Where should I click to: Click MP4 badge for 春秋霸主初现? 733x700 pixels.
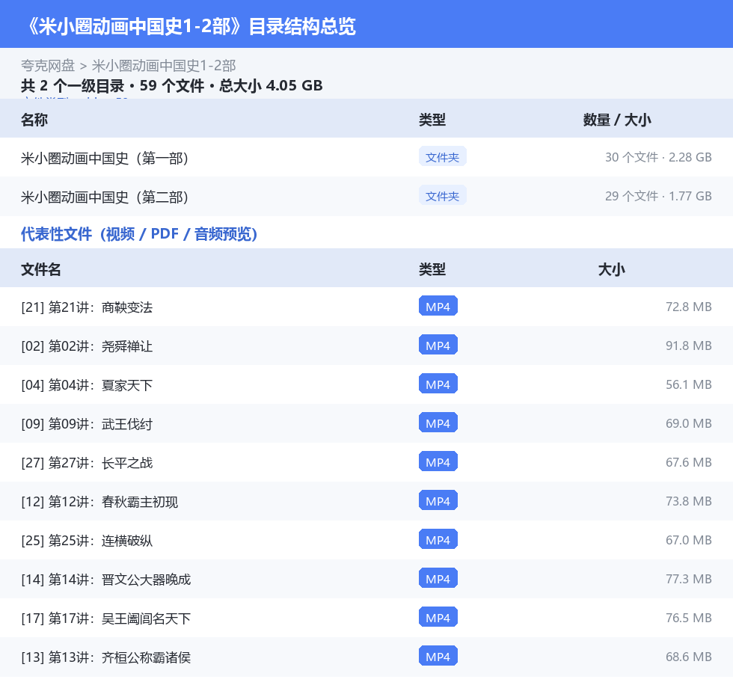tap(438, 500)
